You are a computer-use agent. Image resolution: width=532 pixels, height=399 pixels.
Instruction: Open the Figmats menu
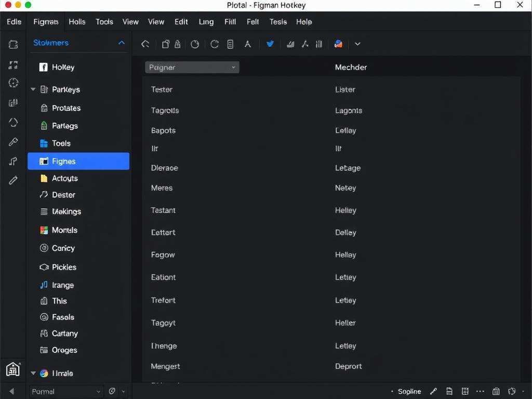[46, 22]
